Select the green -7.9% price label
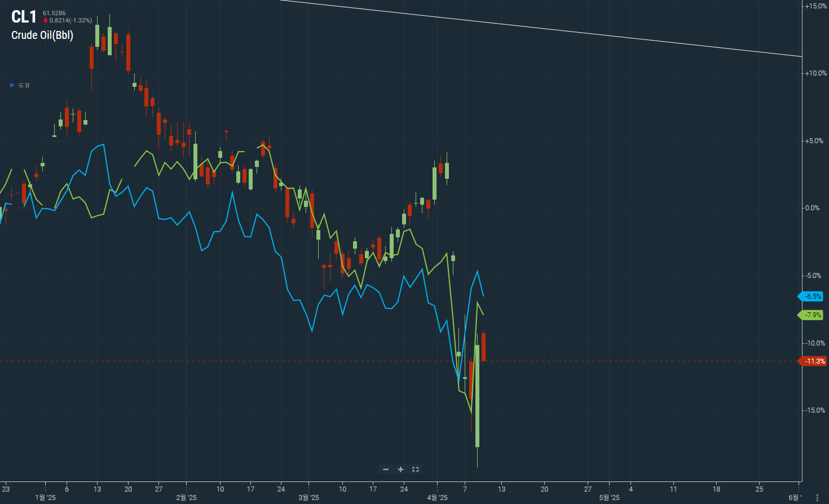This screenshot has height=504, width=829. coord(812,315)
